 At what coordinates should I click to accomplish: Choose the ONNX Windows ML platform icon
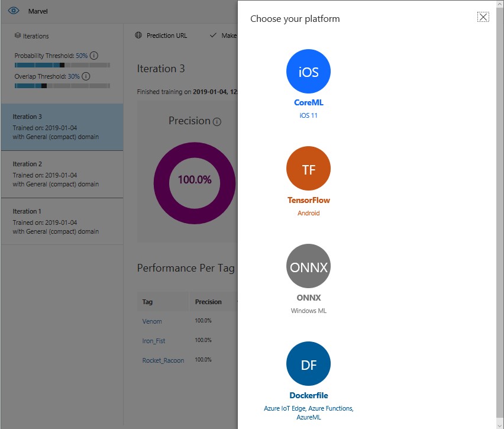click(308, 266)
